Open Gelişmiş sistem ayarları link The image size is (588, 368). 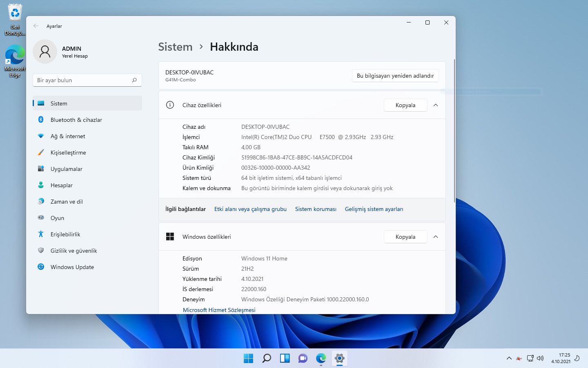374,209
